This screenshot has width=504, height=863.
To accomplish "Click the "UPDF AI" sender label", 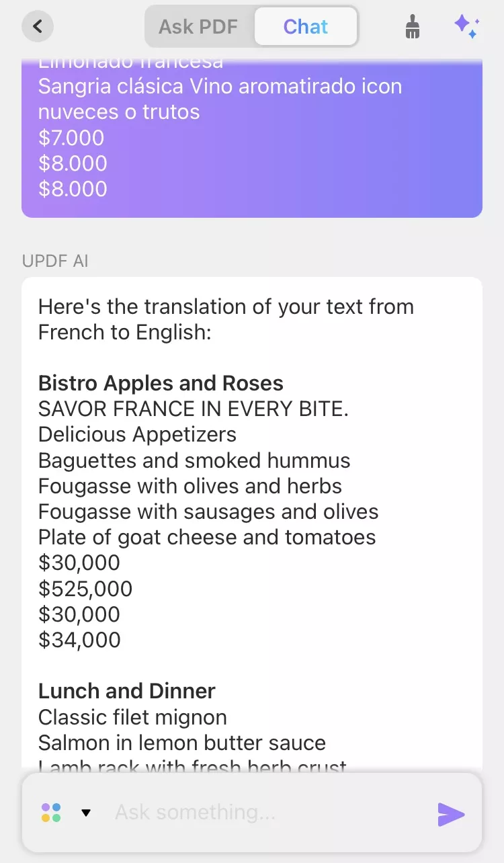I will point(55,261).
